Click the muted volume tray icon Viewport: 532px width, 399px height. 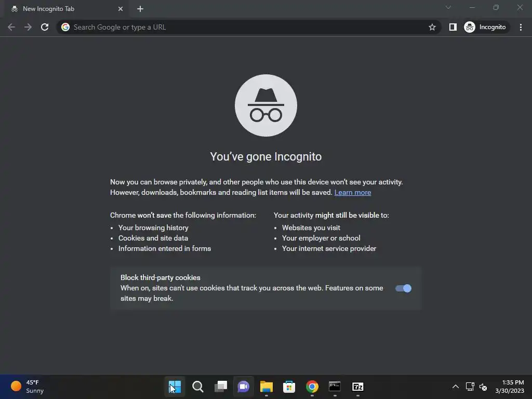(483, 387)
